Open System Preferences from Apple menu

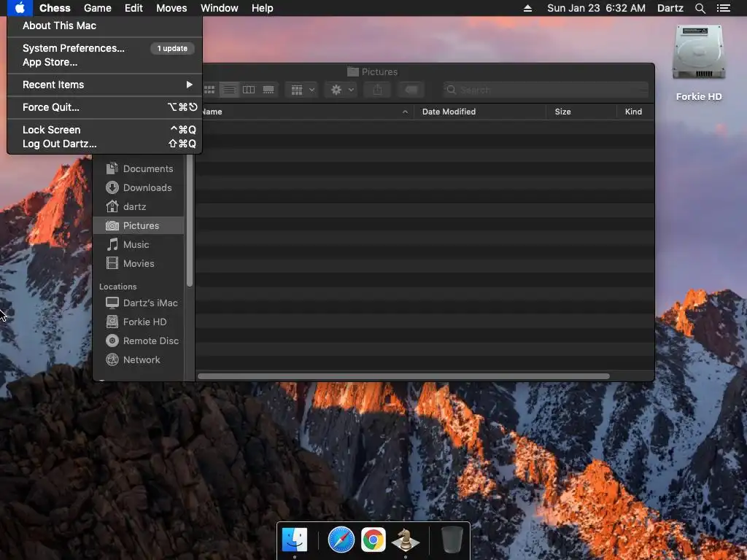tap(104, 48)
